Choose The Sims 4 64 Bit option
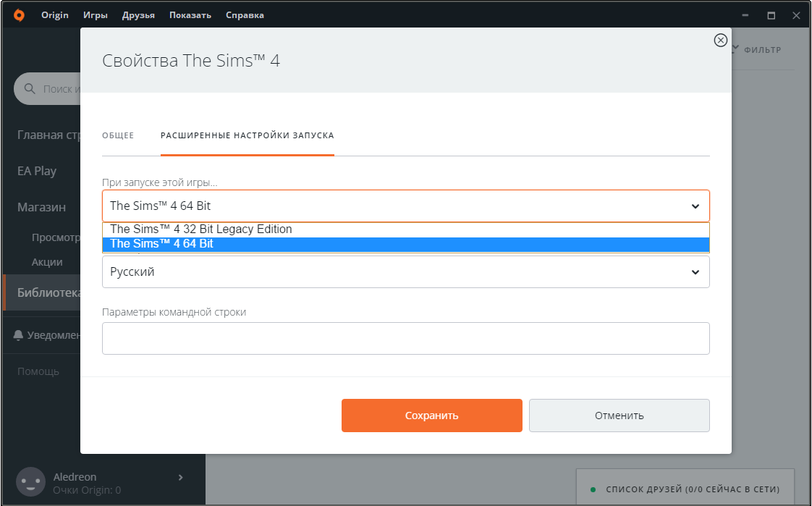This screenshot has height=506, width=812. [x=405, y=244]
